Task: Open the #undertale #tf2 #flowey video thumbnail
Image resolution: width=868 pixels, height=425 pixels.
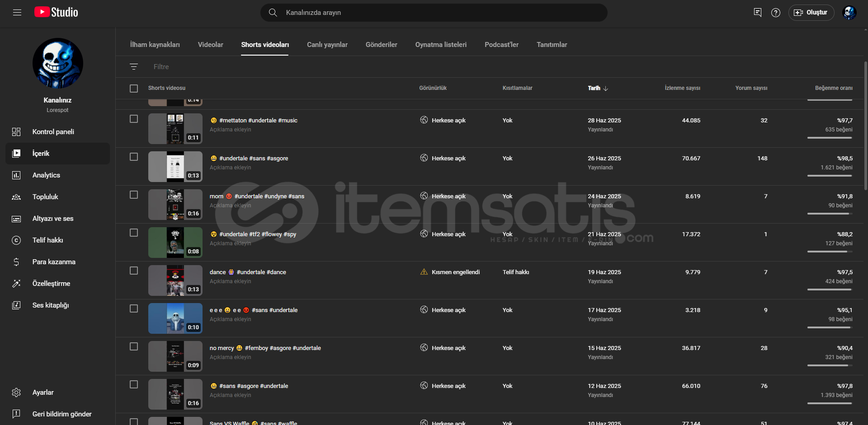Action: coord(175,243)
